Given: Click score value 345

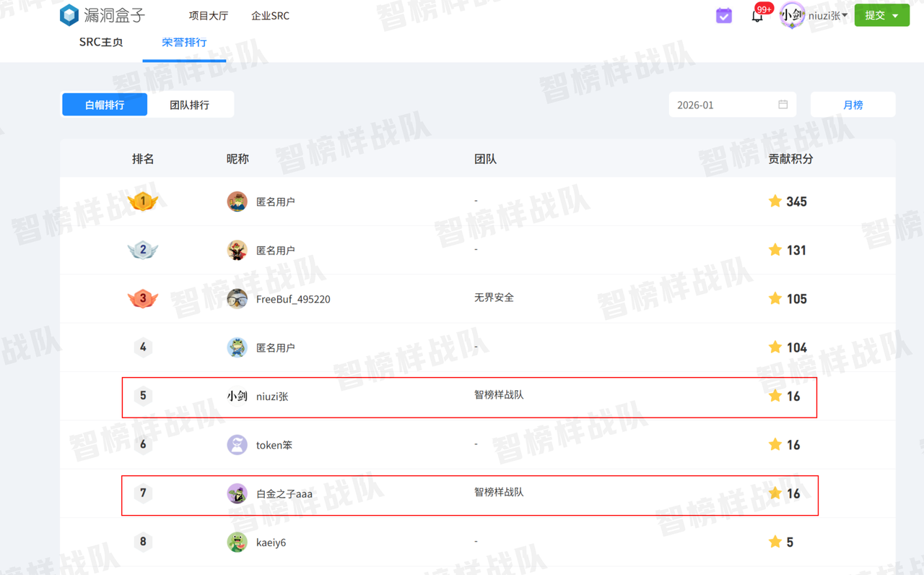Looking at the screenshot, I should (x=797, y=202).
